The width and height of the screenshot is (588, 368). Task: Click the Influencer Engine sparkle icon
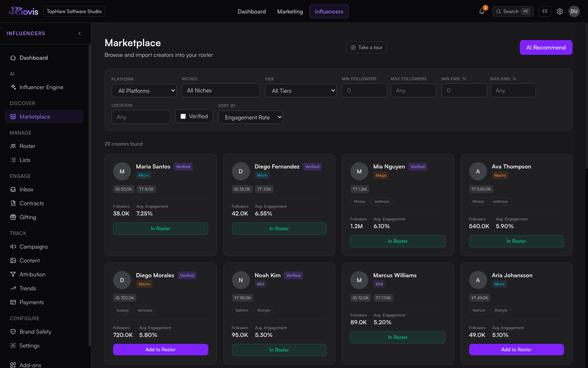click(13, 87)
